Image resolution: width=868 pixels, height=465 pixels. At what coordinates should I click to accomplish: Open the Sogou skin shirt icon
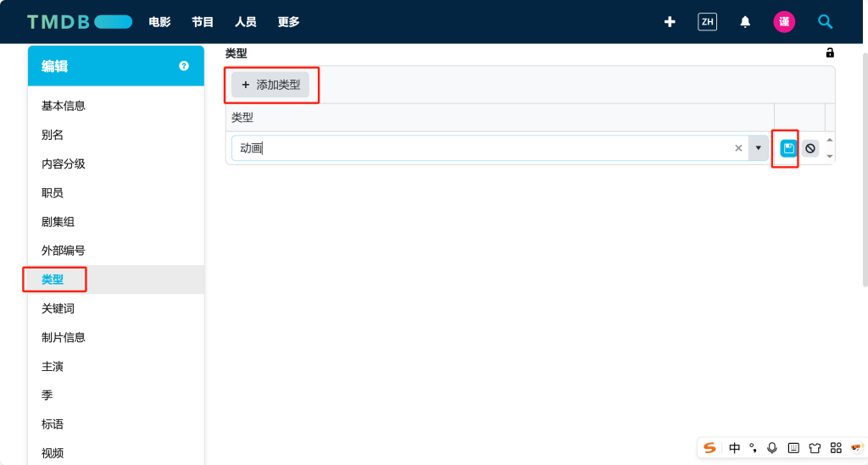coord(815,448)
